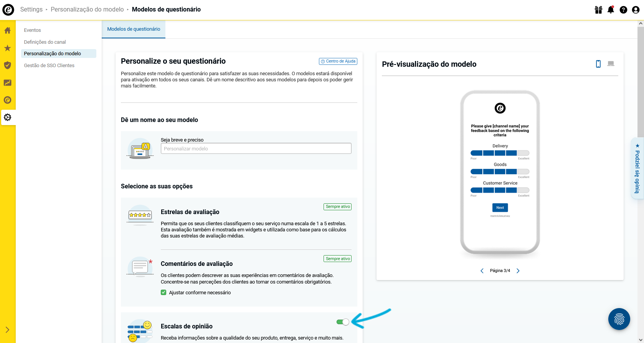Open the user account profile icon
Screen dimensions: 644x343
[x=636, y=10]
